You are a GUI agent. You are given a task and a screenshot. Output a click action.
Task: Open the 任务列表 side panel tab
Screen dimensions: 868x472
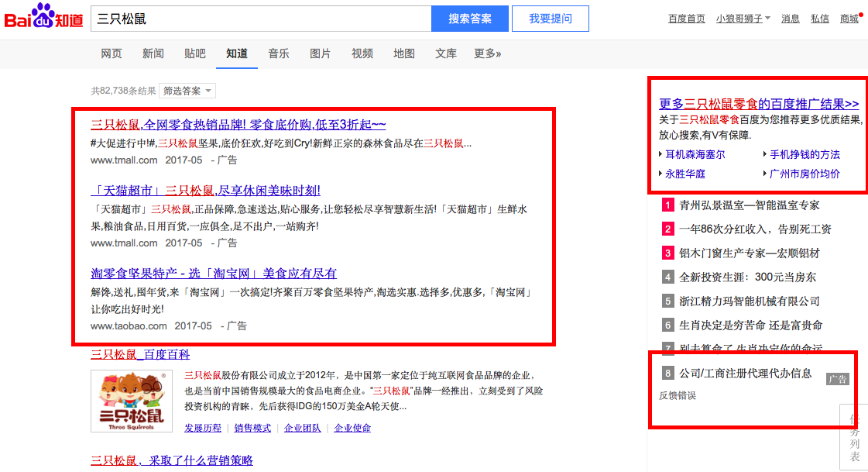pos(854,438)
